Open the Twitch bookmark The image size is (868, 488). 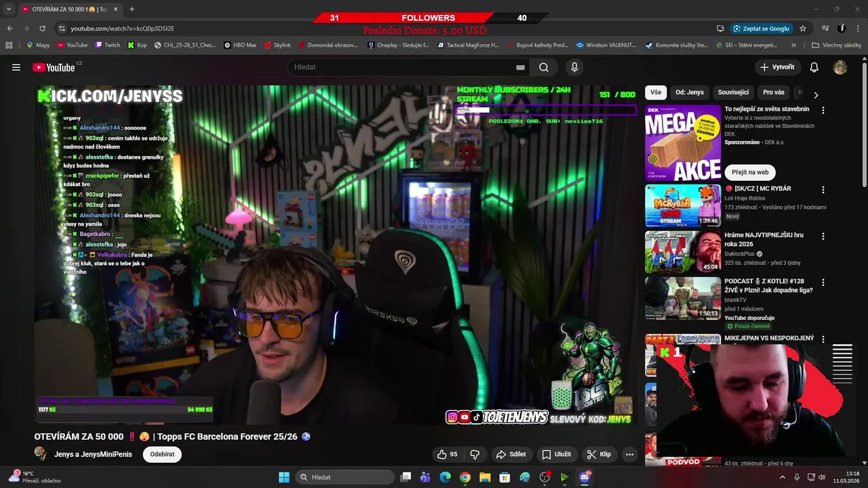[x=108, y=45]
